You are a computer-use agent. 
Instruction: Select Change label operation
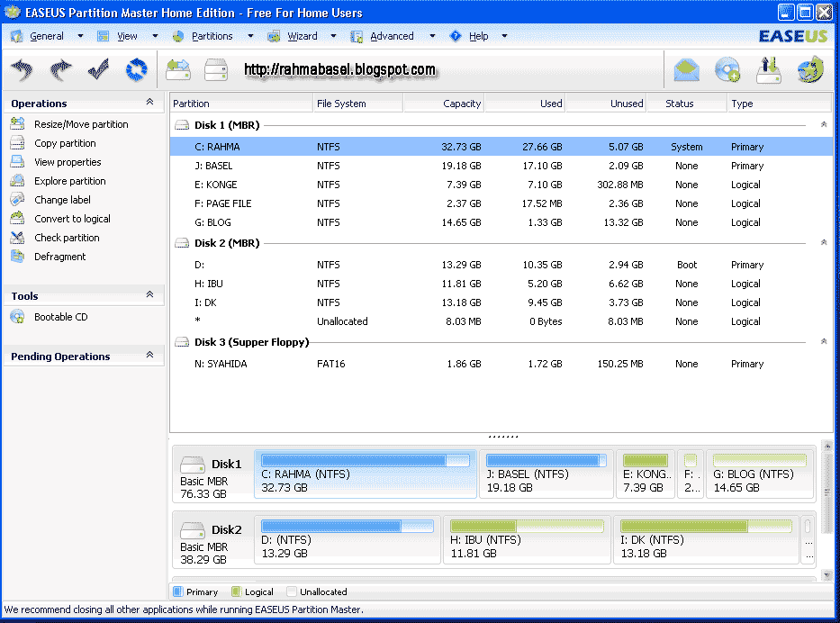click(62, 200)
